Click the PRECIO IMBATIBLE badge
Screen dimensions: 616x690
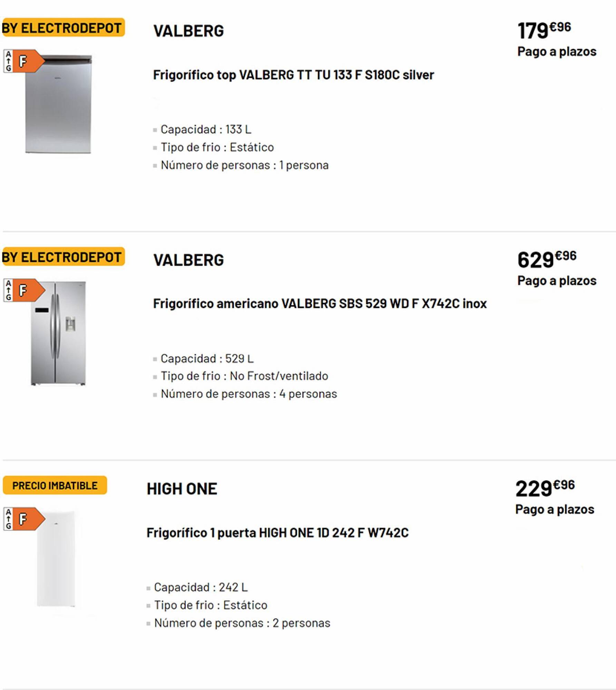pos(55,485)
